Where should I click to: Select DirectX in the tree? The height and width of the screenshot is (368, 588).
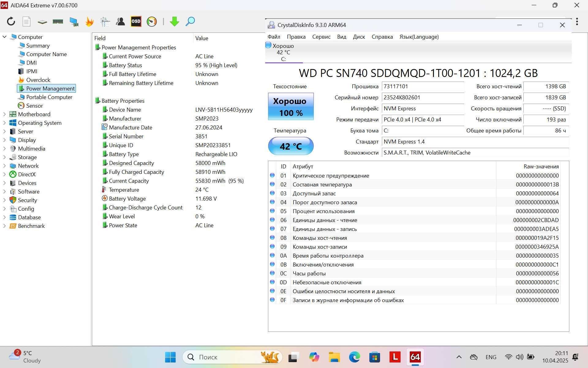(27, 174)
